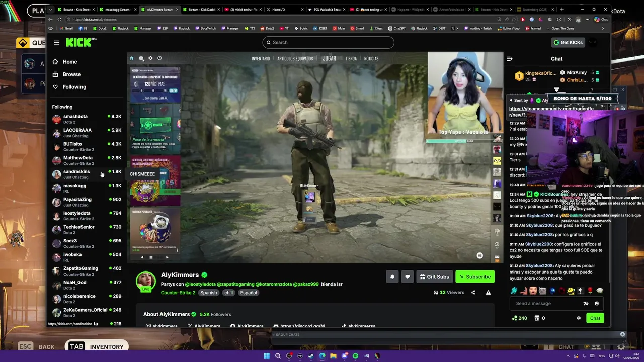Open chat settings gear

point(579,318)
